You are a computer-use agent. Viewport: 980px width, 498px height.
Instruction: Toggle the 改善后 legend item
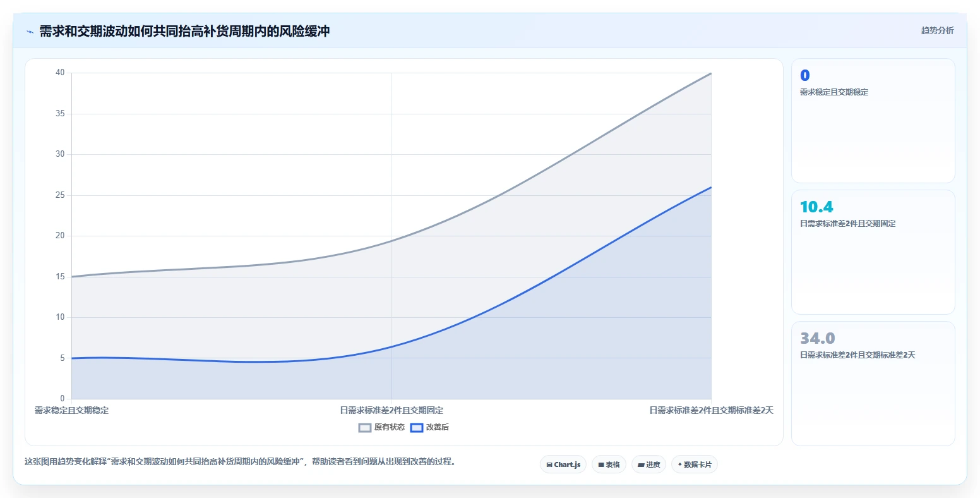click(x=429, y=427)
